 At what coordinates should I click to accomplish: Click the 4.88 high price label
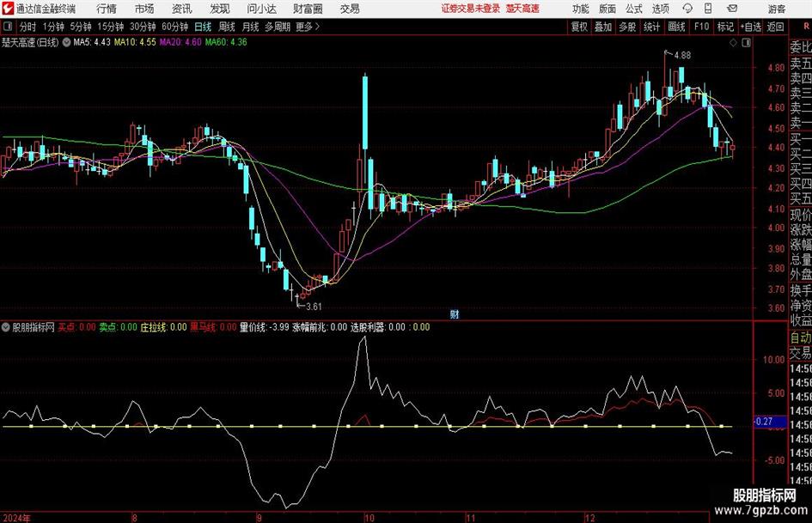click(x=682, y=56)
